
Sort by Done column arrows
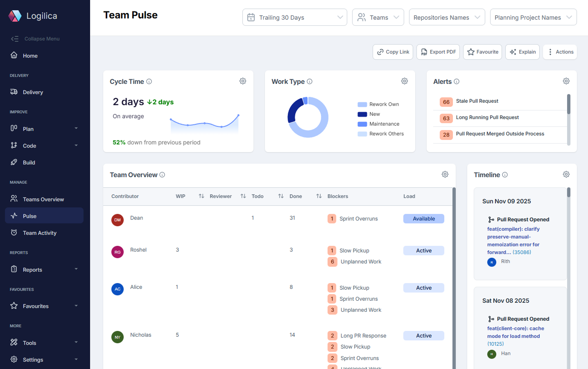pos(319,196)
